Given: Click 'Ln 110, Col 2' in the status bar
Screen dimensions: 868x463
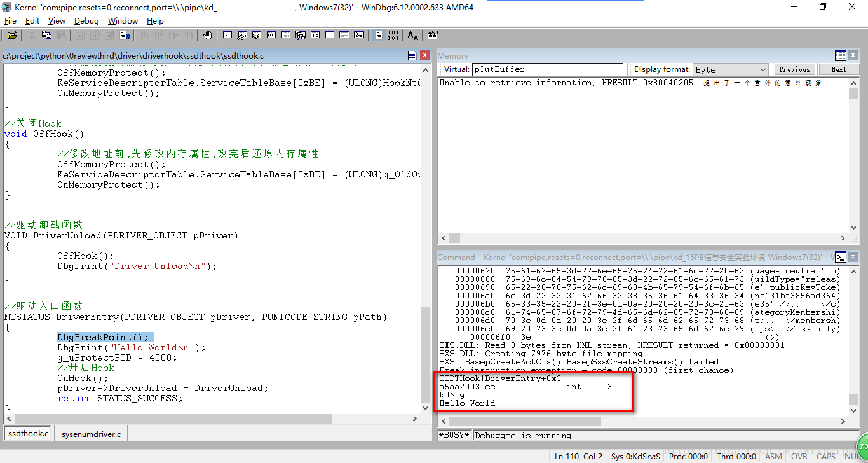Looking at the screenshot, I should (x=578, y=456).
